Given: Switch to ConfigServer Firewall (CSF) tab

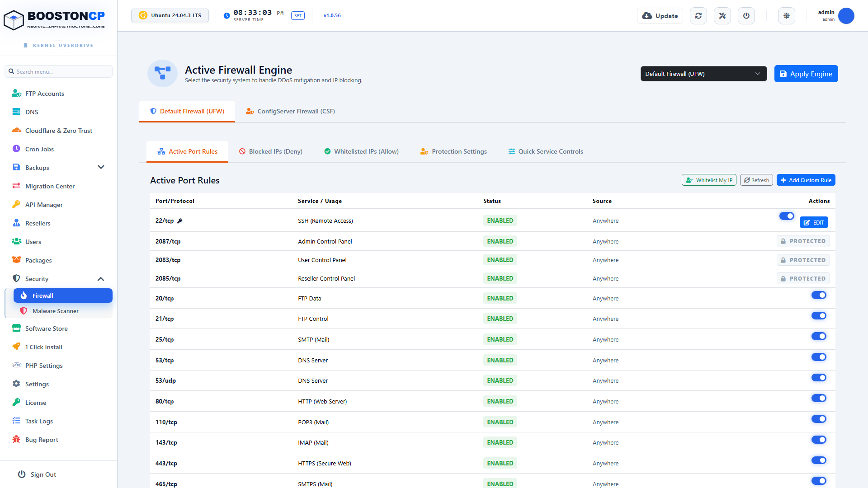Looking at the screenshot, I should (290, 111).
